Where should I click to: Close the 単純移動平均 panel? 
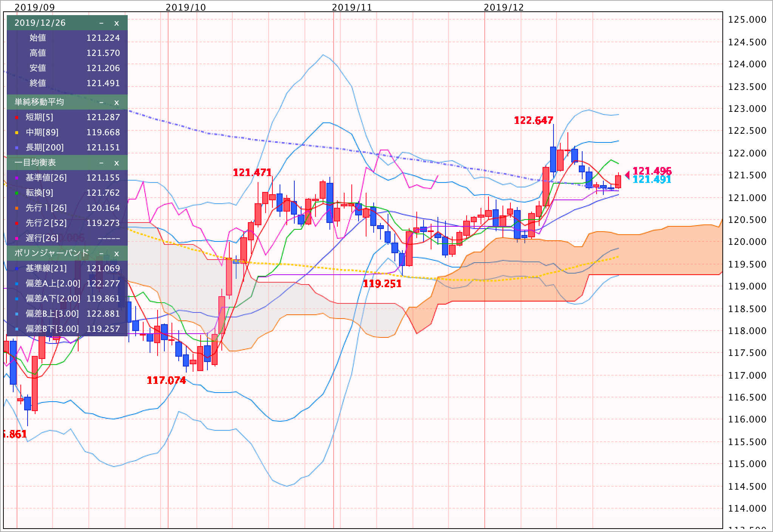pos(116,102)
